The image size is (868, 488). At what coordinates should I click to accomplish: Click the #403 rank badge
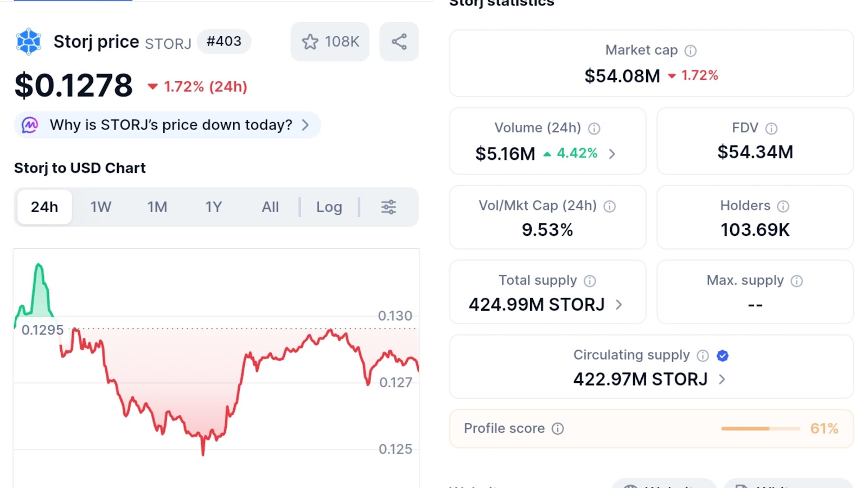(x=224, y=42)
